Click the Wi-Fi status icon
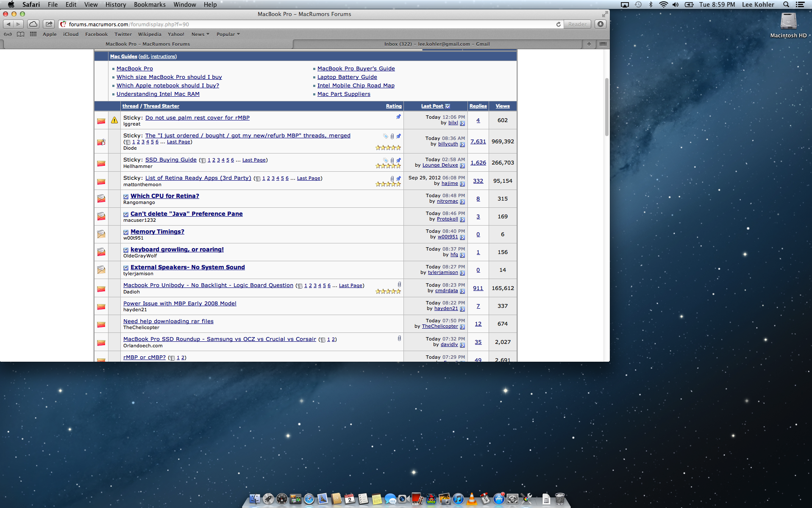This screenshot has height=508, width=812. (663, 5)
